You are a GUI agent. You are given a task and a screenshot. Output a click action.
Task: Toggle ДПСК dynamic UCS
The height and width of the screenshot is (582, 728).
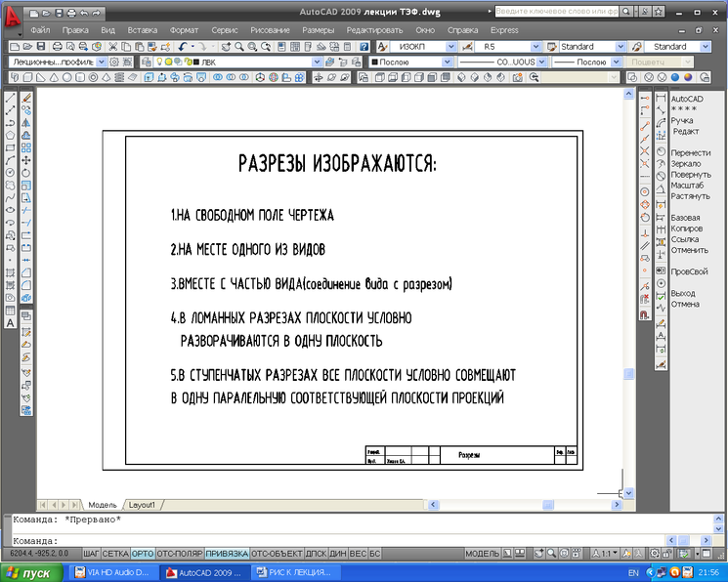click(317, 554)
